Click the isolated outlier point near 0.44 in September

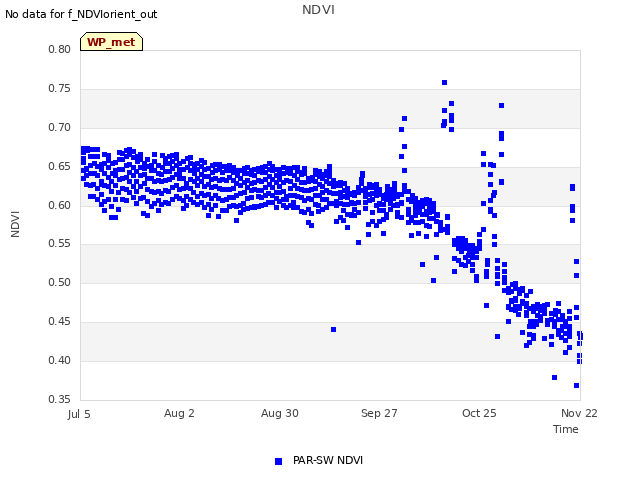point(333,329)
